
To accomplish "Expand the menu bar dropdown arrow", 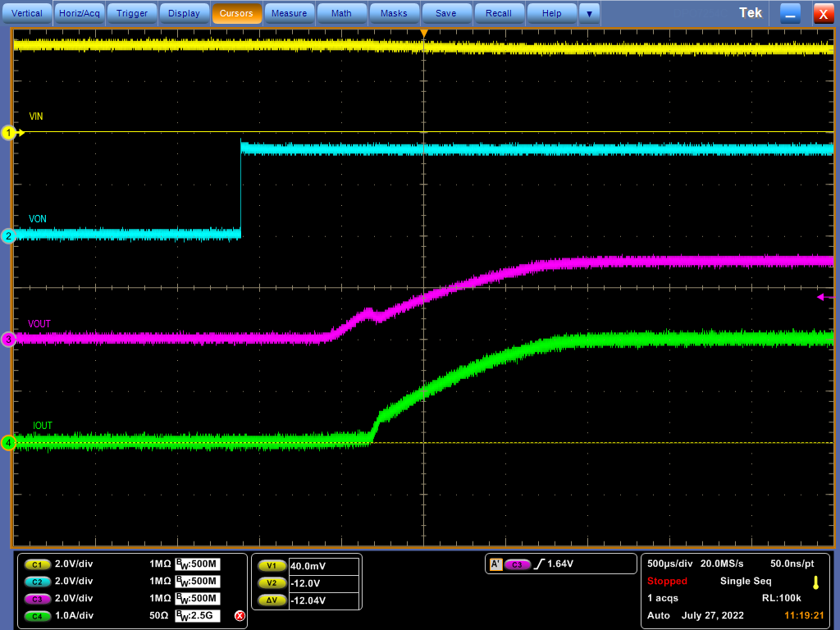I will [x=588, y=13].
